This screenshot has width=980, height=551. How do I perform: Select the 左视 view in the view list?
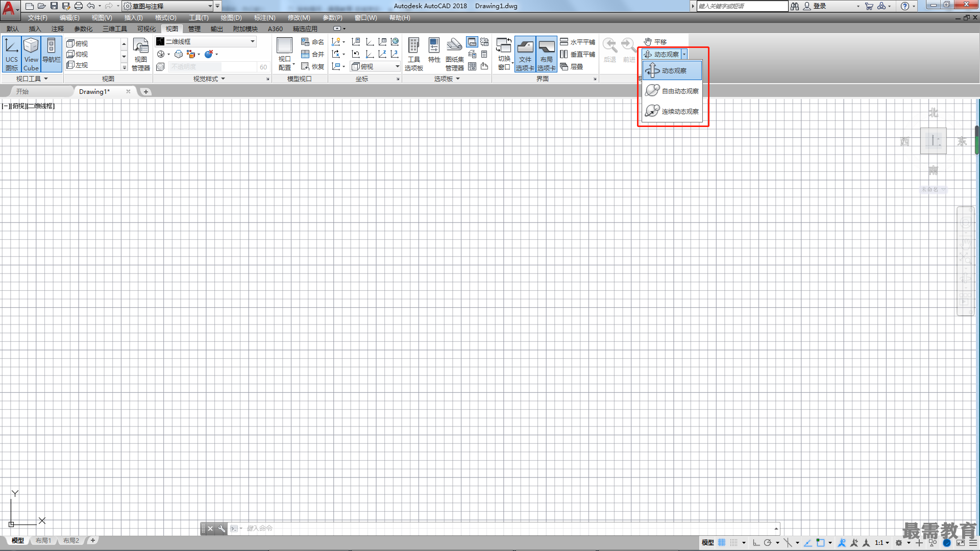pos(78,65)
